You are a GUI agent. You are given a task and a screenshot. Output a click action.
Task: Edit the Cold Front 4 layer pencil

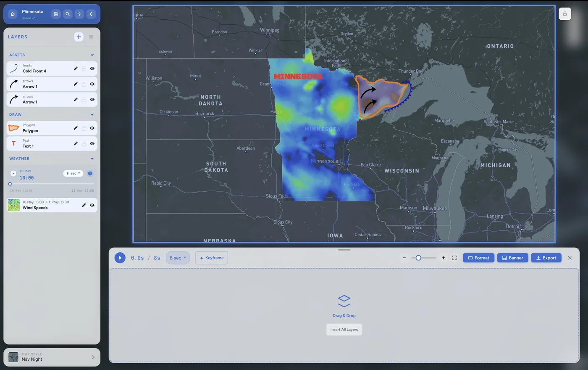coord(76,69)
